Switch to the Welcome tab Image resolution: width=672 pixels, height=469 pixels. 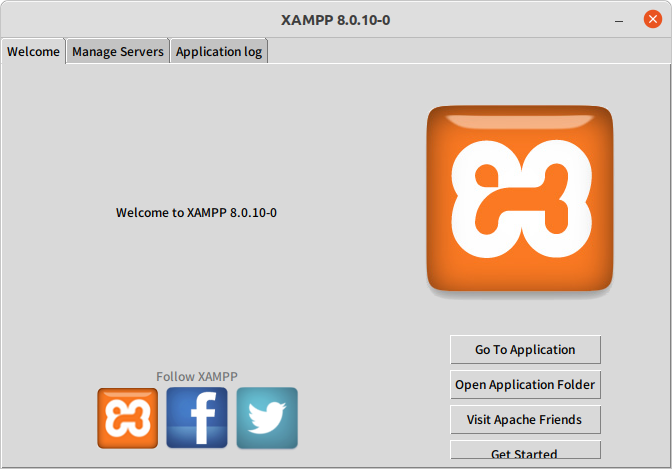[x=33, y=51]
